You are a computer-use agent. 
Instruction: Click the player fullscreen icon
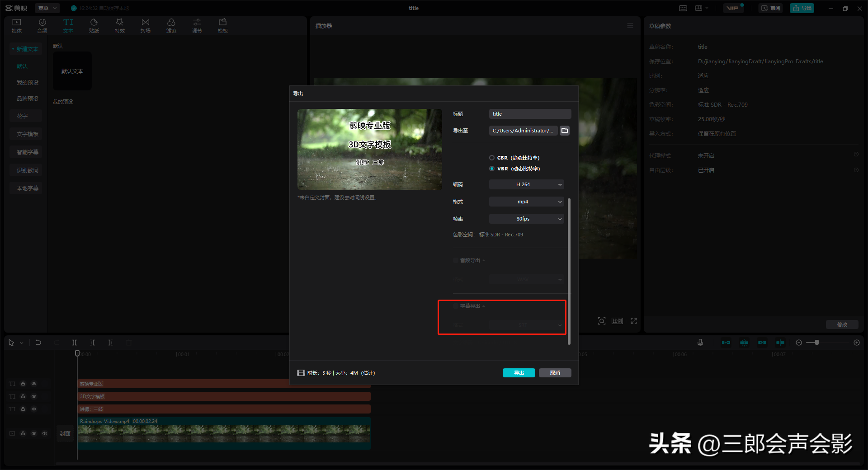point(634,321)
